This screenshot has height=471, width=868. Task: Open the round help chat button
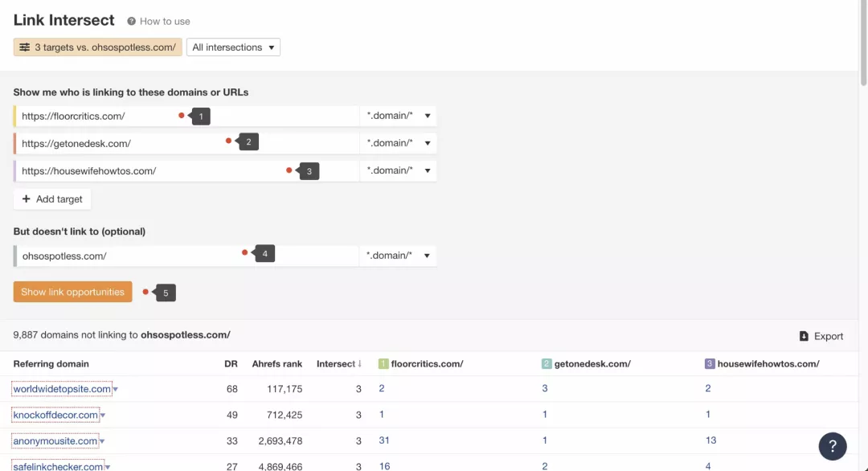(833, 446)
